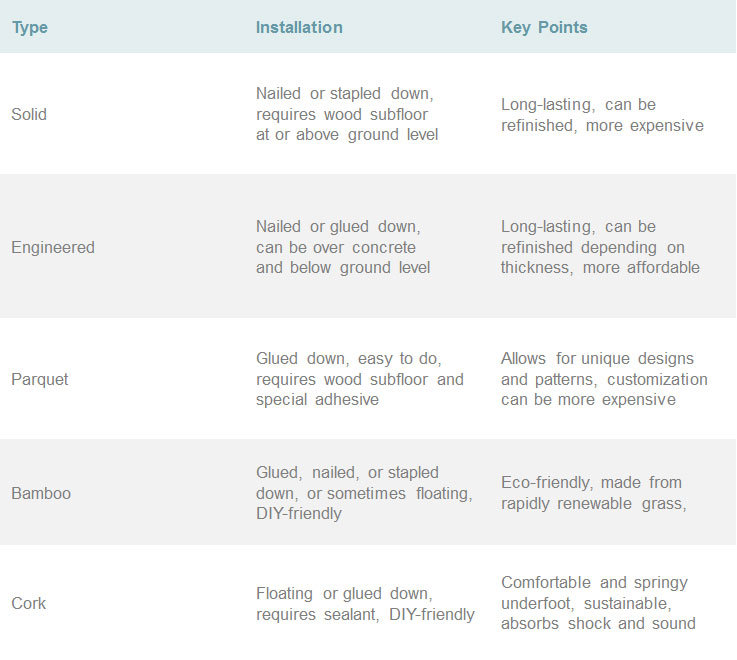Select the Parquet type cell

(x=40, y=379)
